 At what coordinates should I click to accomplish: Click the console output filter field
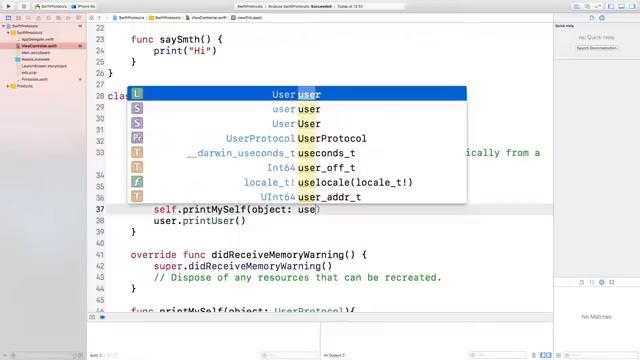point(498,355)
